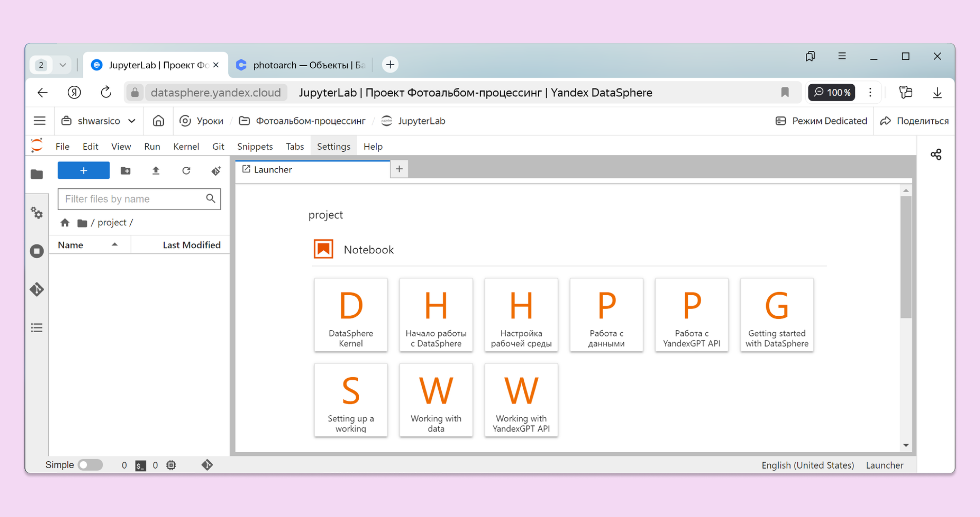Click the project folder in file path
This screenshot has height=517, width=980.
pos(112,222)
